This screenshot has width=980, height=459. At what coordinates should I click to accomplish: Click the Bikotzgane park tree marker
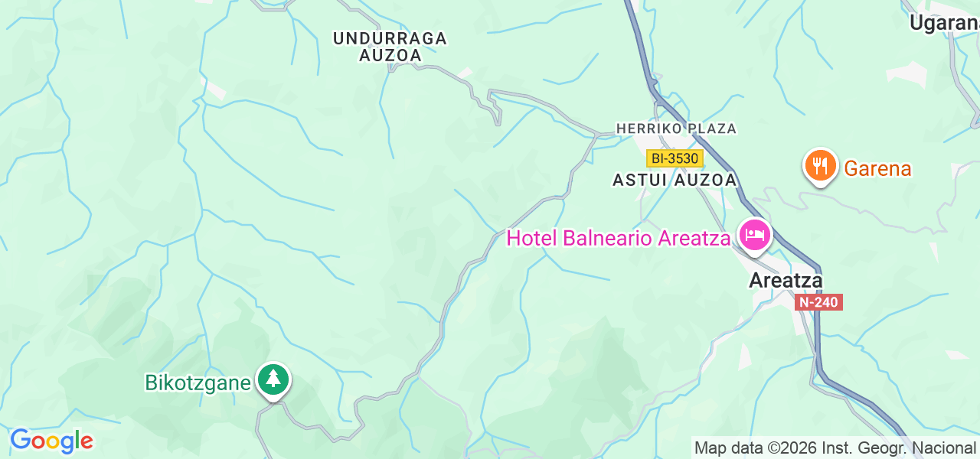[x=273, y=380]
